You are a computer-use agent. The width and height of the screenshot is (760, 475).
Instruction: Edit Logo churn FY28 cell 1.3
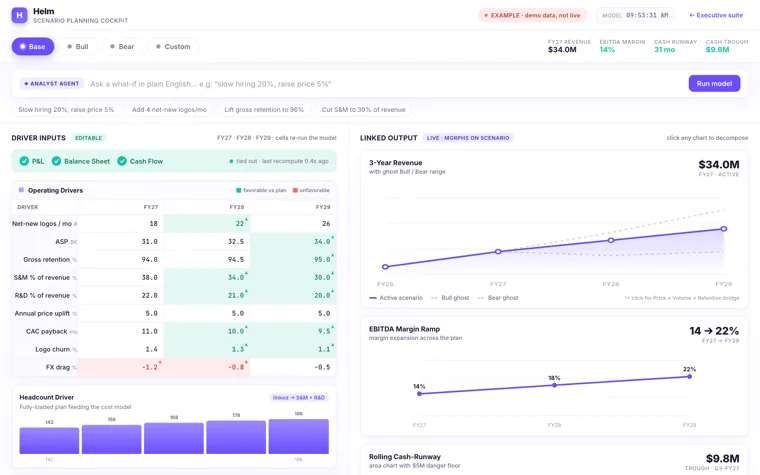[207, 349]
